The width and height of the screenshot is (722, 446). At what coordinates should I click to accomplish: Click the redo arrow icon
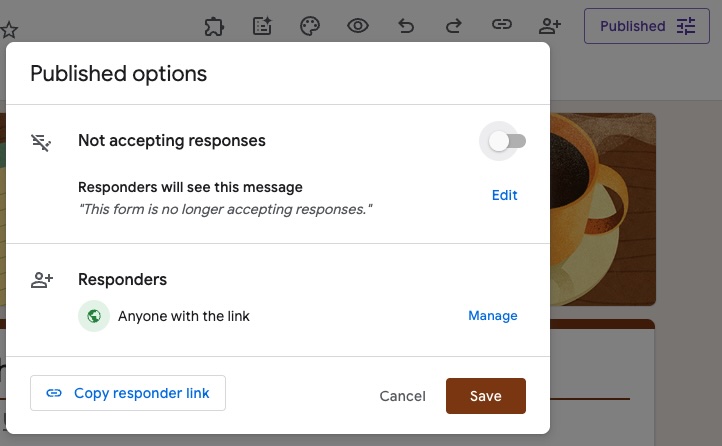[x=454, y=26]
